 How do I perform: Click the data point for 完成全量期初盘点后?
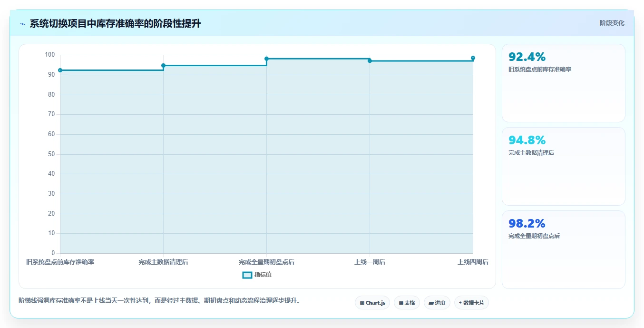click(266, 59)
